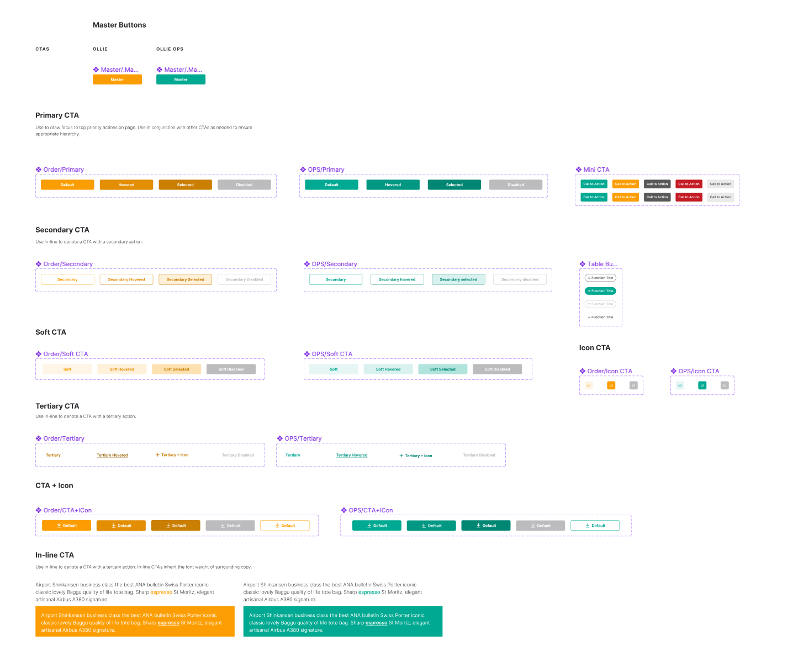The width and height of the screenshot is (798, 672).
Task: Click the orange Default button in Order/Primary
Action: click(67, 185)
